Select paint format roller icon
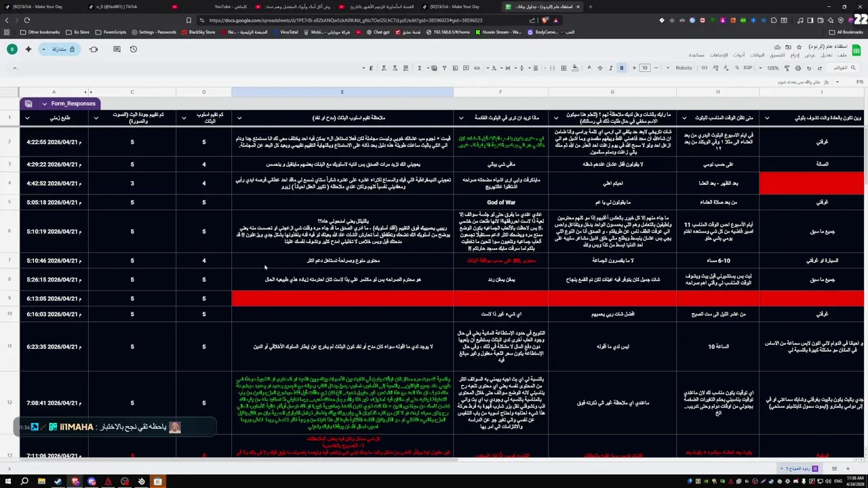 (x=787, y=68)
